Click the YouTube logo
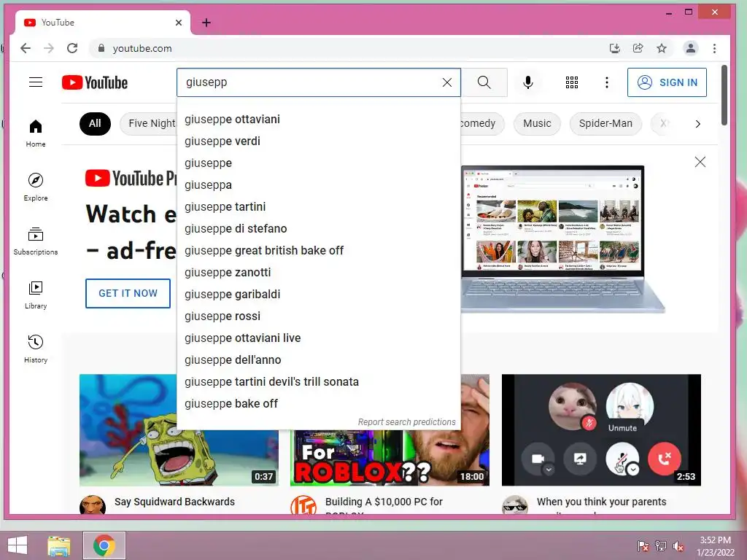747x560 pixels. pos(95,82)
